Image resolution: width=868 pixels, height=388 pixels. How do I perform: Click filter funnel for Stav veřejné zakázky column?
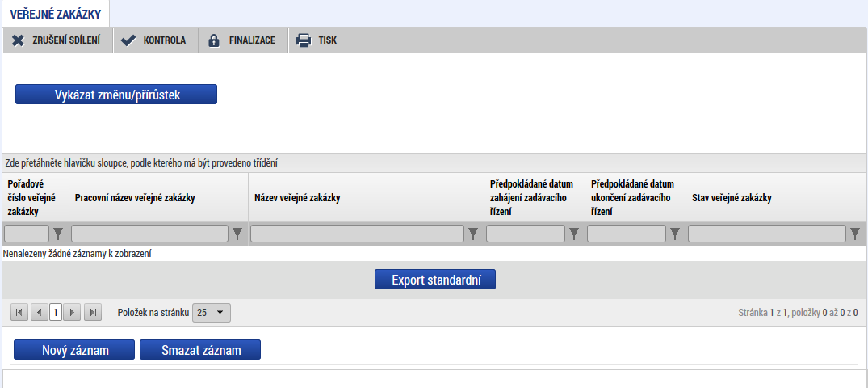(x=855, y=234)
